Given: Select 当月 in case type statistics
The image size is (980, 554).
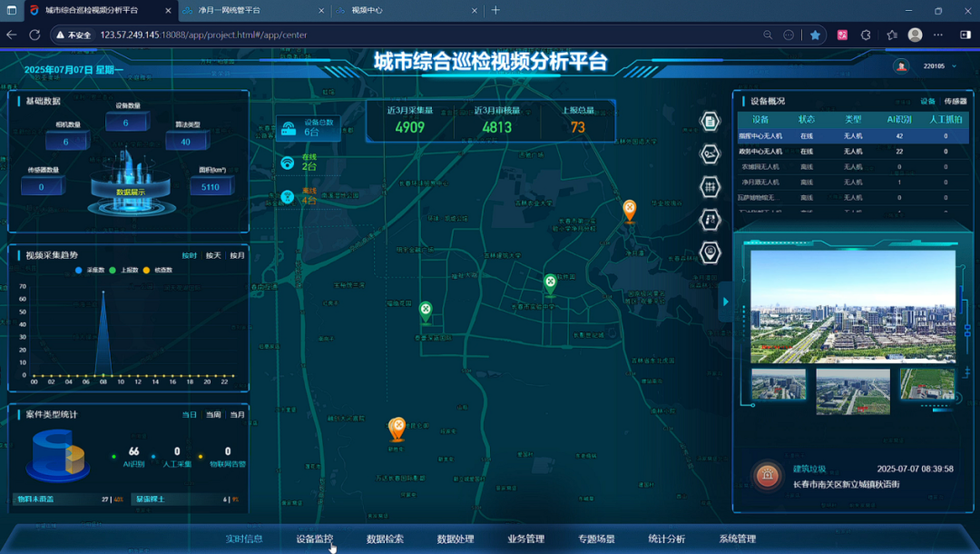Looking at the screenshot, I should click(237, 414).
